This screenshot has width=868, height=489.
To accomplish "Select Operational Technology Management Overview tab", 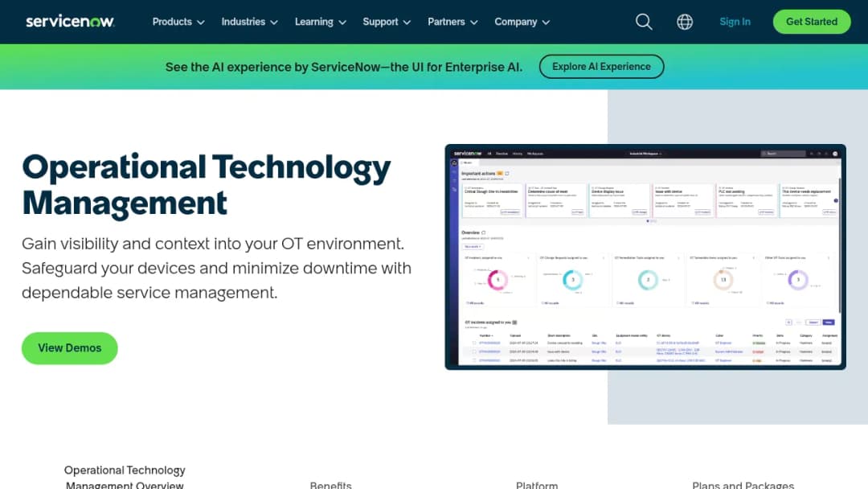I will [x=125, y=478].
